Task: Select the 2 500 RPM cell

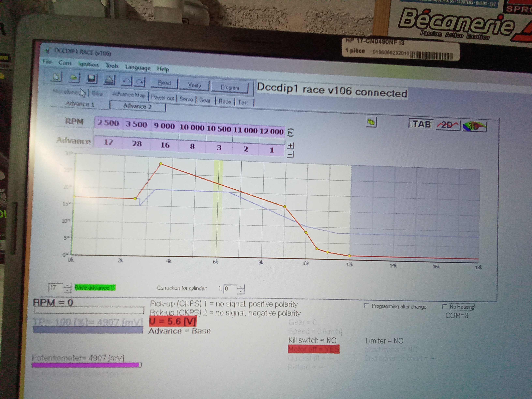Action: tap(108, 123)
